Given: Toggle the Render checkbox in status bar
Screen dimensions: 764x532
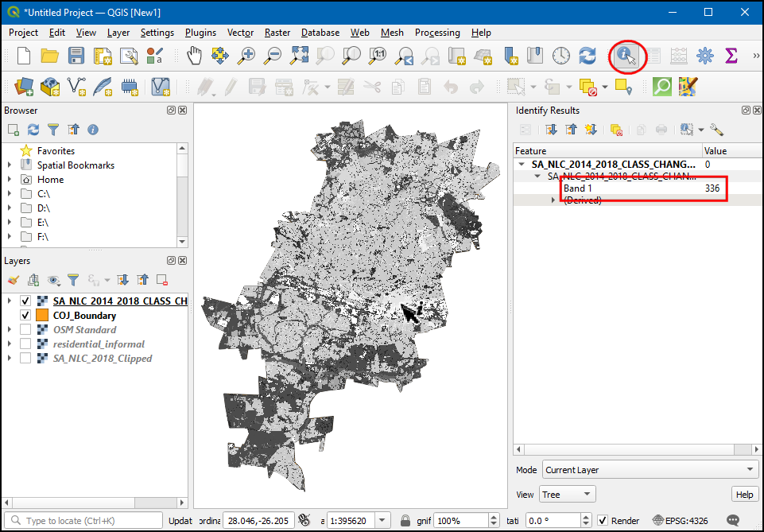Looking at the screenshot, I should (x=603, y=521).
